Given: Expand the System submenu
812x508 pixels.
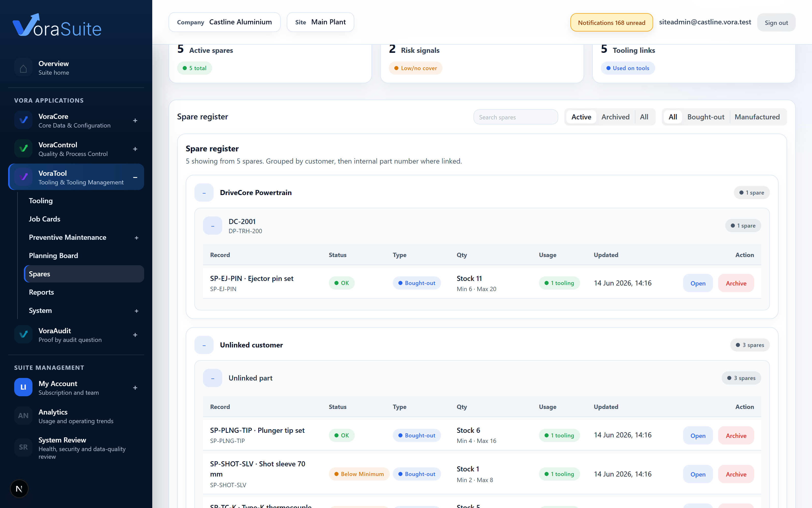Looking at the screenshot, I should coord(137,311).
